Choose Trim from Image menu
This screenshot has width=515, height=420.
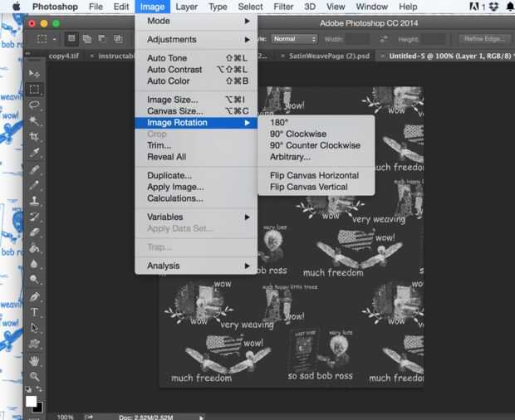click(x=196, y=145)
